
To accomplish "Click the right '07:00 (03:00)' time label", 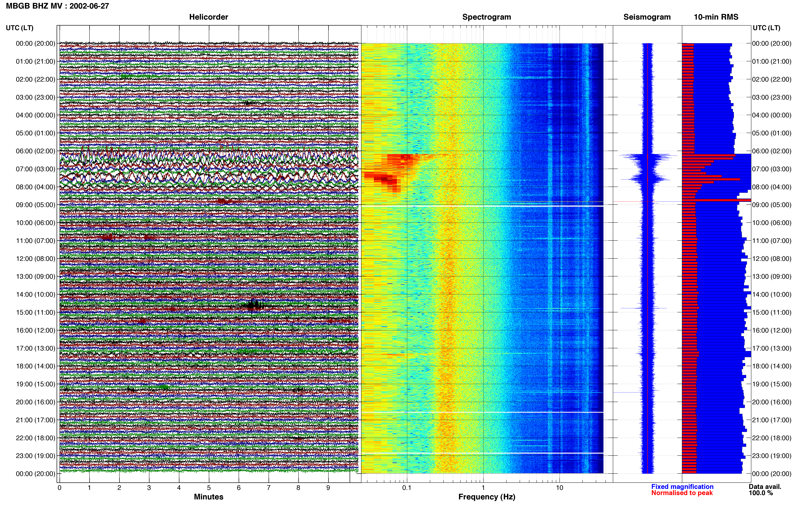I will click(x=772, y=169).
